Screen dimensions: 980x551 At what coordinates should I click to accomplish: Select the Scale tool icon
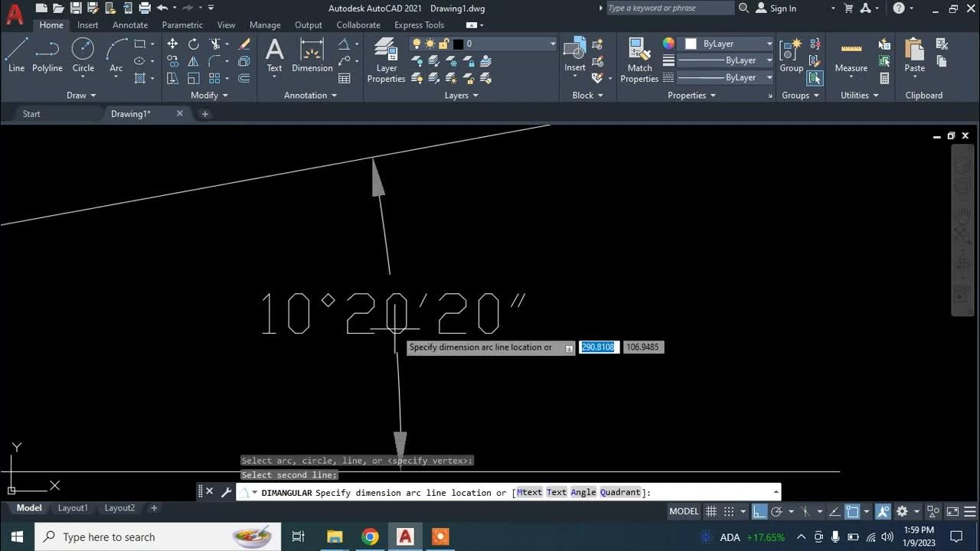click(x=194, y=78)
